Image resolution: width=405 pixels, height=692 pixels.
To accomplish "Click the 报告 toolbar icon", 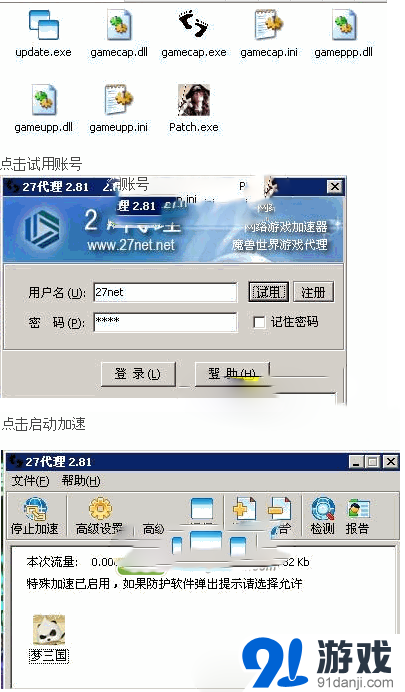I will pos(358,509).
